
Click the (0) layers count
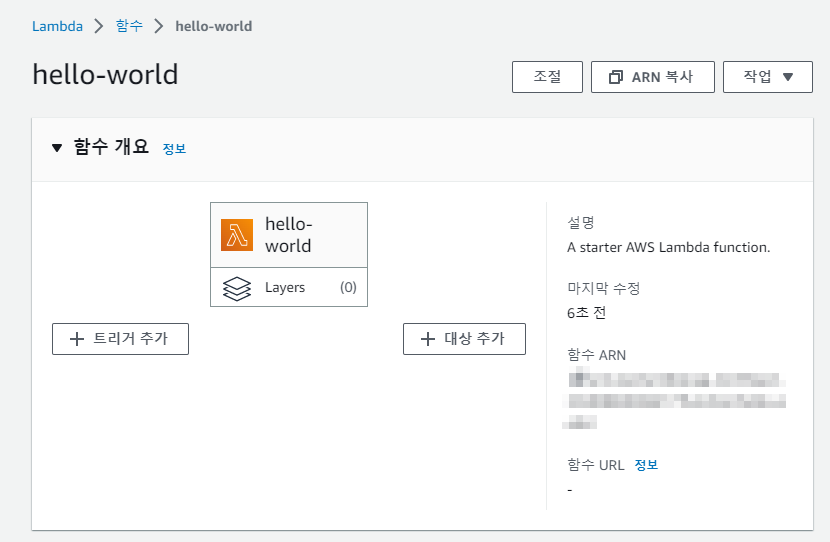tap(348, 287)
